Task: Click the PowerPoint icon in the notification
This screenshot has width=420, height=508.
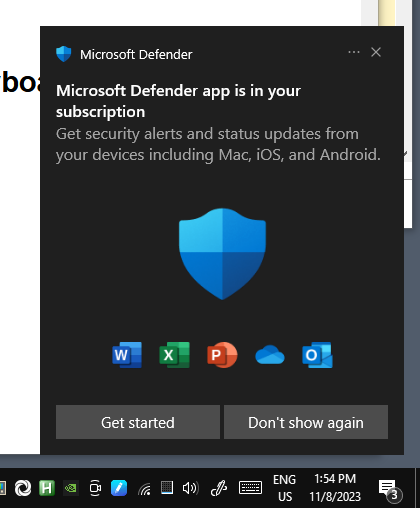Action: (x=222, y=355)
